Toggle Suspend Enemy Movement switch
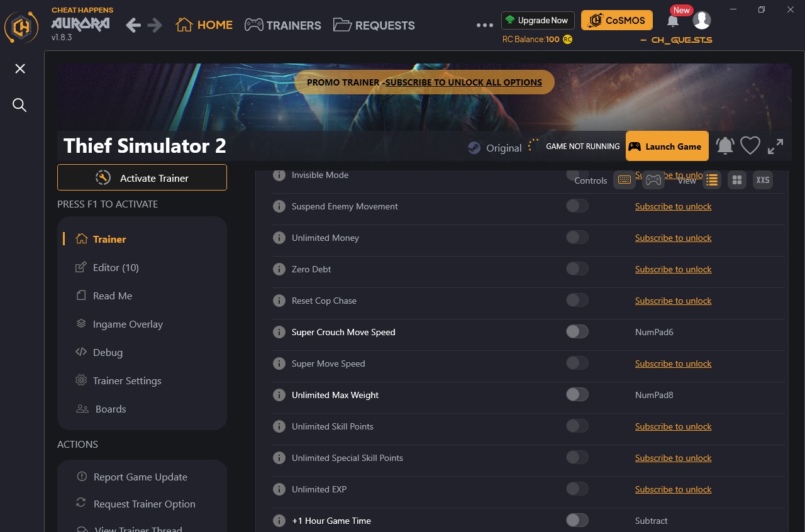This screenshot has width=805, height=532. 577,206
